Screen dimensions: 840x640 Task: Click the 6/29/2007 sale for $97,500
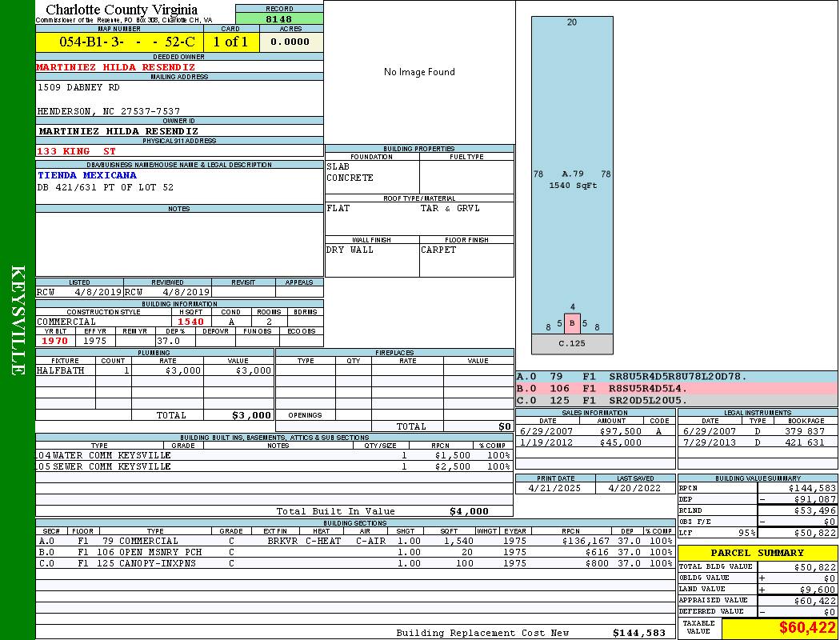pyautogui.click(x=594, y=431)
